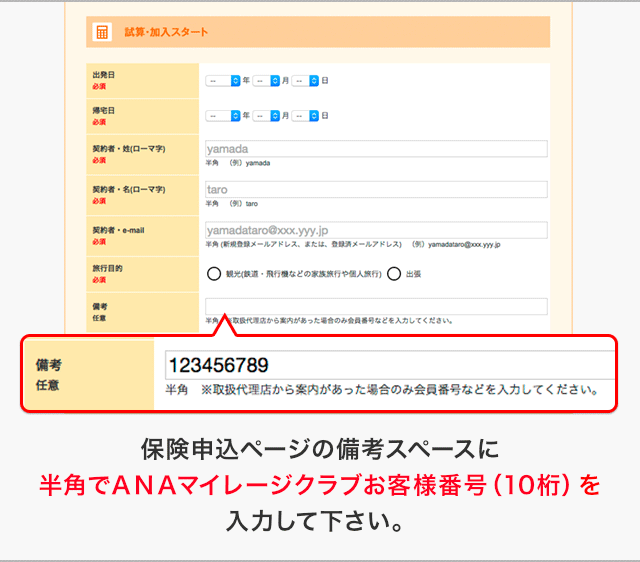Click the red ANAマイレージクラブお客様番号 text
This screenshot has height=562, width=640.
318,486
